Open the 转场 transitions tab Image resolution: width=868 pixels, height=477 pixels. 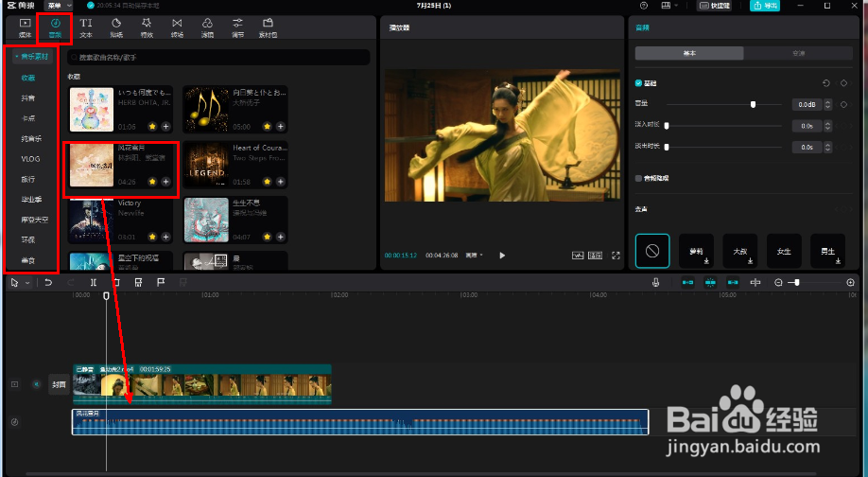(x=177, y=27)
